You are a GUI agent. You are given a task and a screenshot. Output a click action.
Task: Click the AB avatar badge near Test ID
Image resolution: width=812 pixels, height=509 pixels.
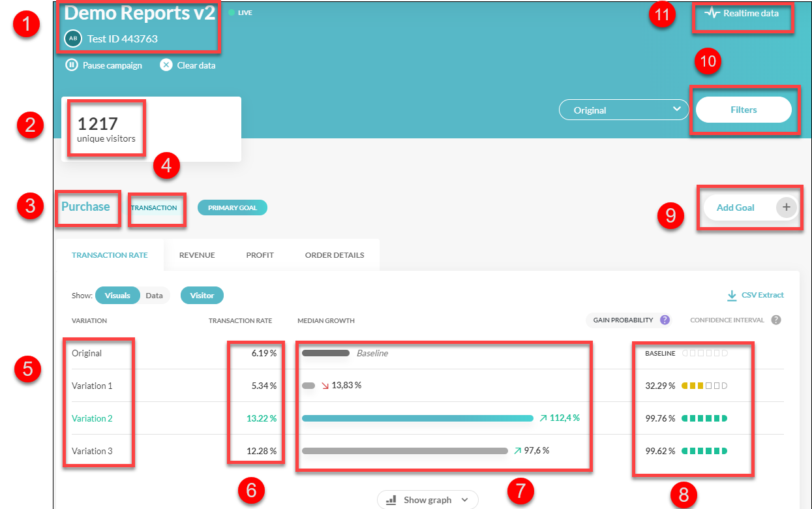73,39
